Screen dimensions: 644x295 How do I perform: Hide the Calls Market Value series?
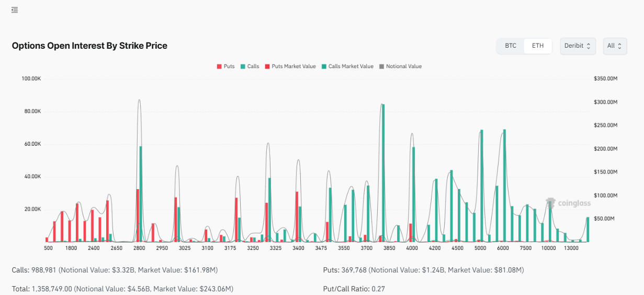pos(347,67)
